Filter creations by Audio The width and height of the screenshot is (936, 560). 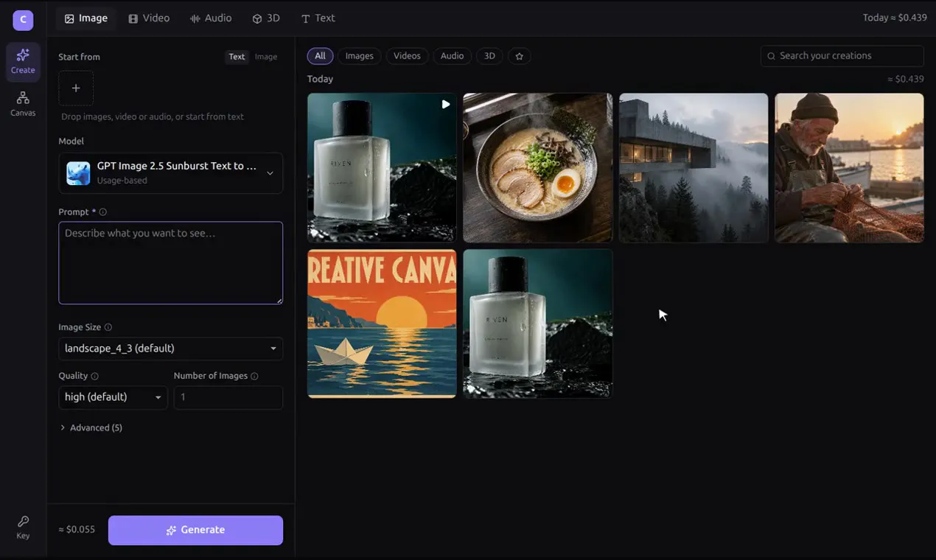(452, 56)
